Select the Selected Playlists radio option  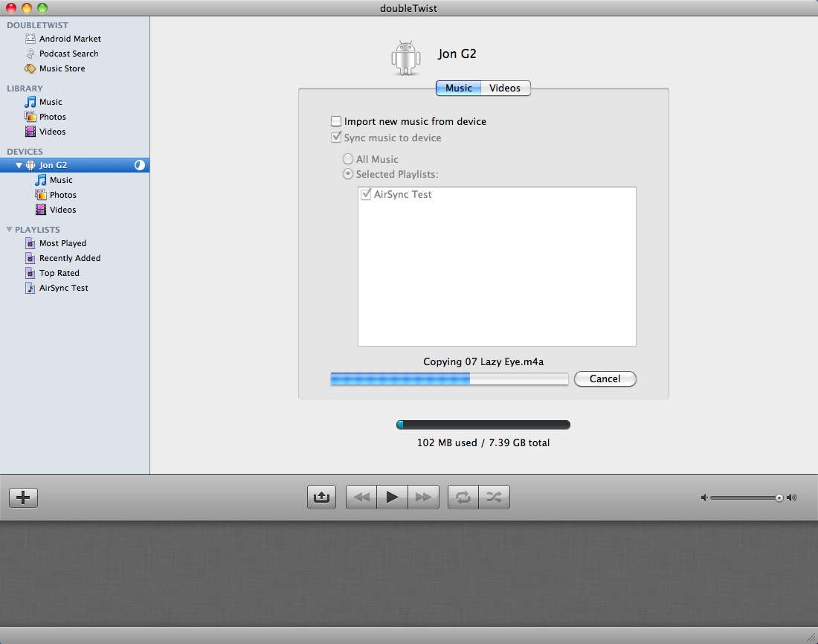point(347,174)
